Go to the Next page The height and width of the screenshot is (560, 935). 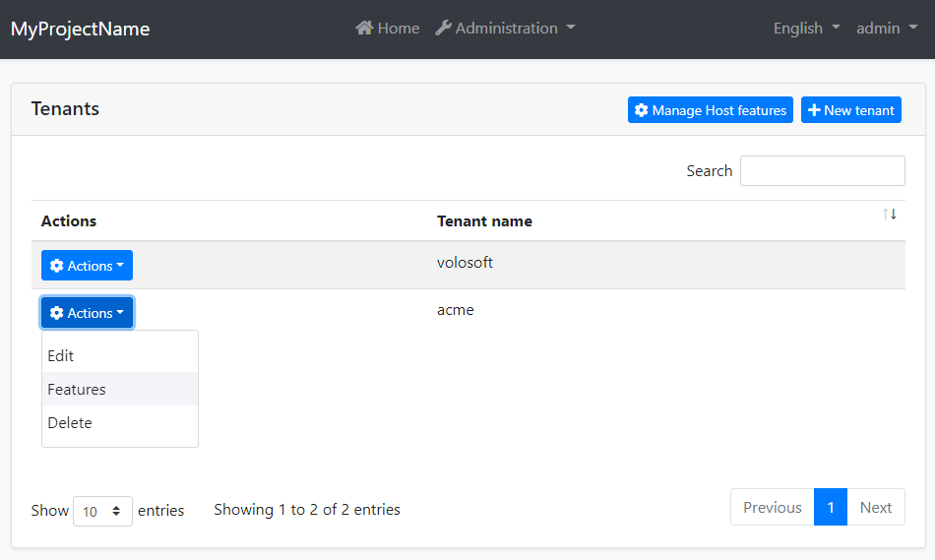875,508
